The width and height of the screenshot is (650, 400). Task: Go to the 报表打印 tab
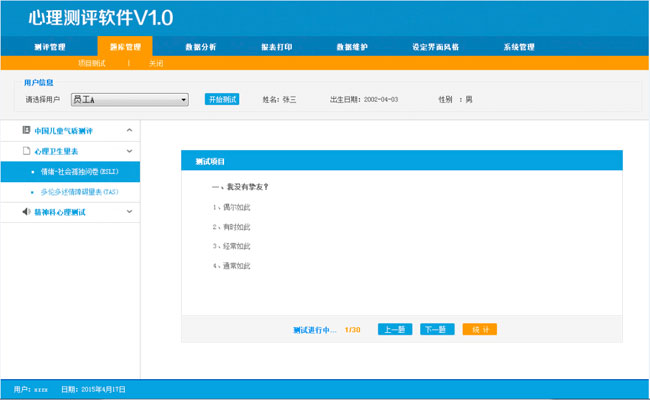(275, 47)
